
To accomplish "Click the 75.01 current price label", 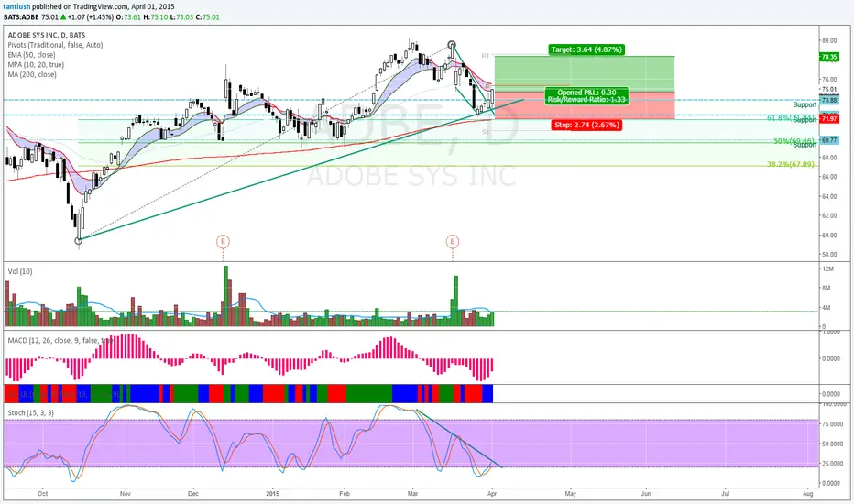I will click(829, 90).
